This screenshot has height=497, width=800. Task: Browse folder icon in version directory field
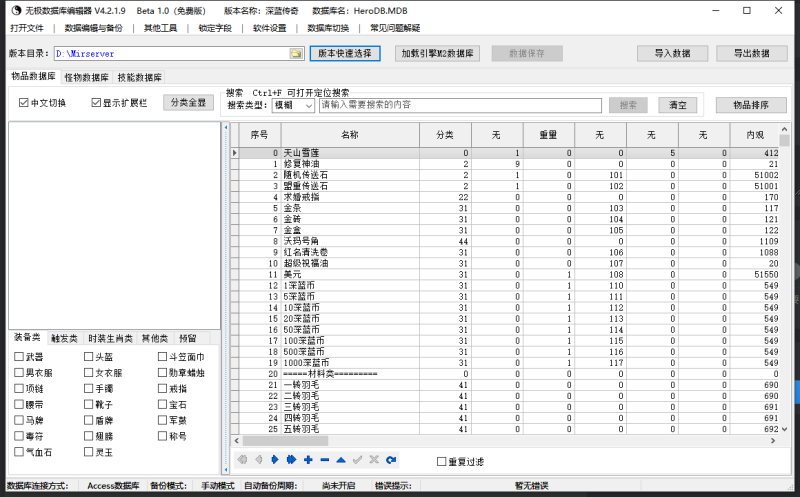296,54
